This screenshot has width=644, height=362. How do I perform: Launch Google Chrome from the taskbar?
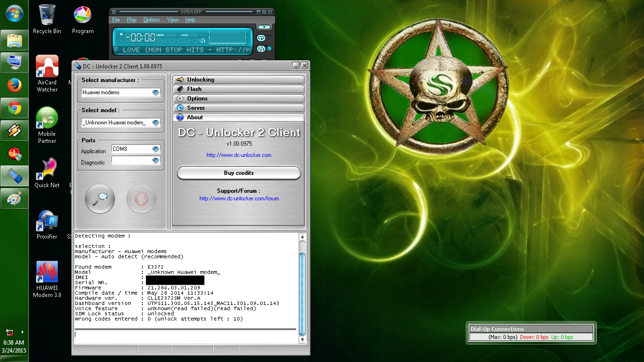(x=14, y=108)
